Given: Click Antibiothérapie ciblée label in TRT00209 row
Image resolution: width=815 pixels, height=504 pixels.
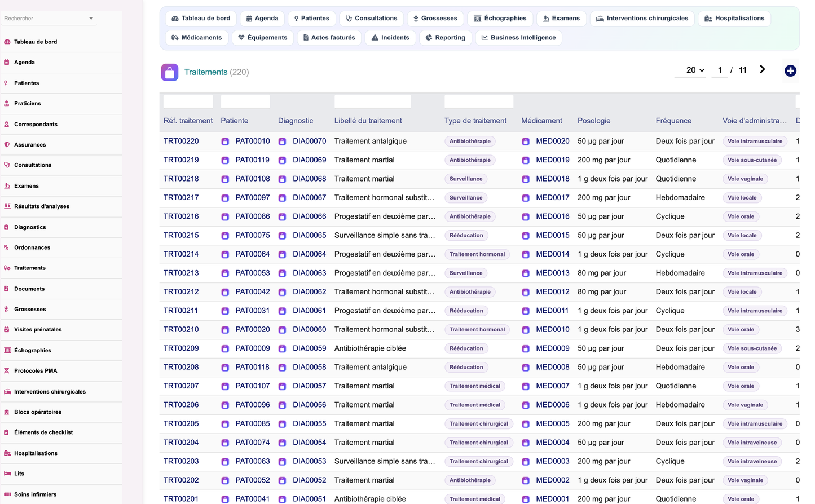Looking at the screenshot, I should [x=370, y=348].
